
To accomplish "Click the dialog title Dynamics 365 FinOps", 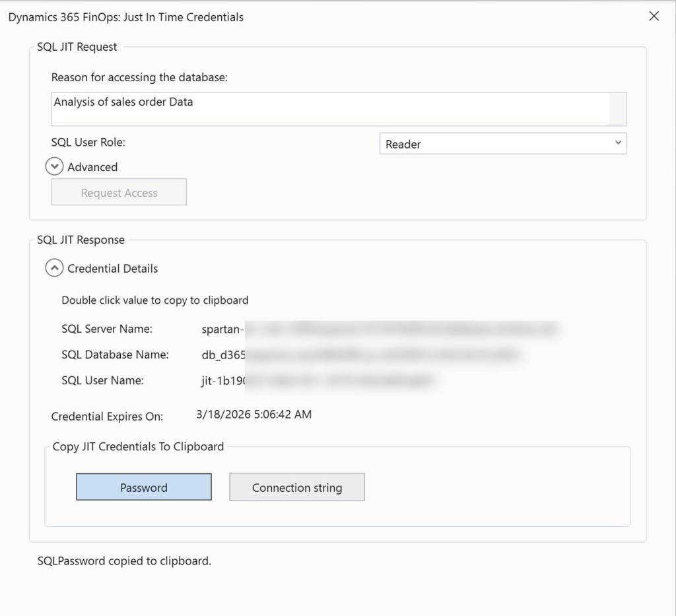I will point(125,17).
